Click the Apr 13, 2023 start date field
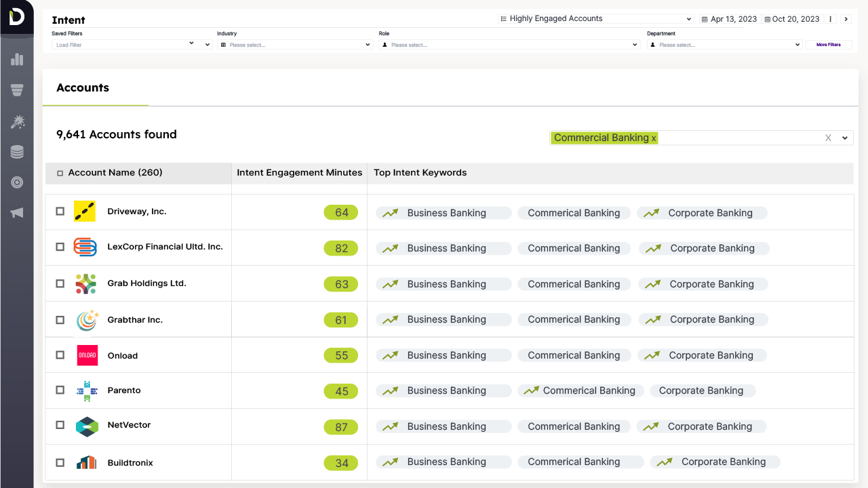Image resolution: width=868 pixels, height=488 pixels. (x=729, y=19)
